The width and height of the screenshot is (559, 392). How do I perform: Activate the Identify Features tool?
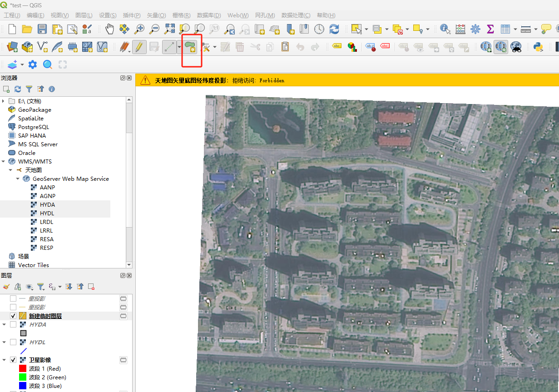click(x=445, y=29)
